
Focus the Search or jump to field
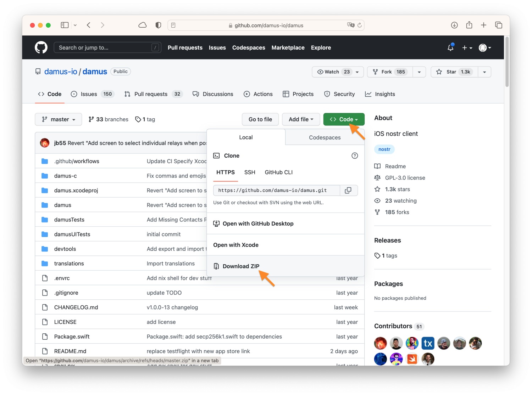107,47
